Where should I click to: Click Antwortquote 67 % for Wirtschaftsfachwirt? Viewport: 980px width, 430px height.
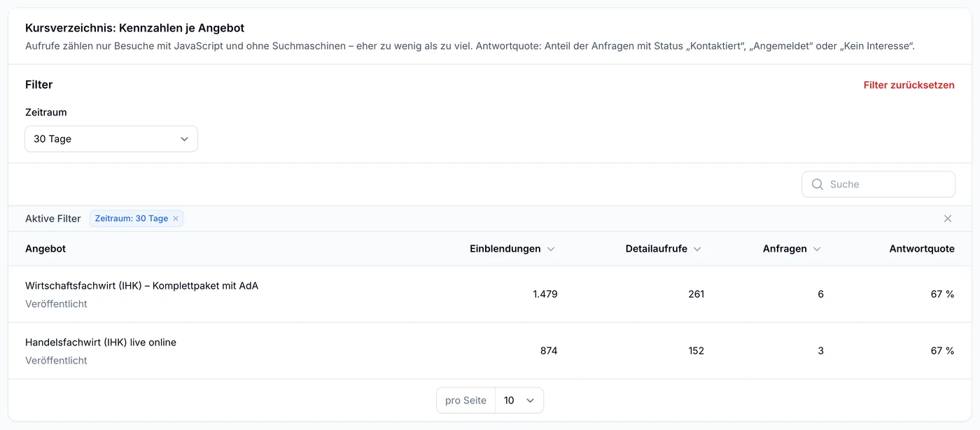942,294
